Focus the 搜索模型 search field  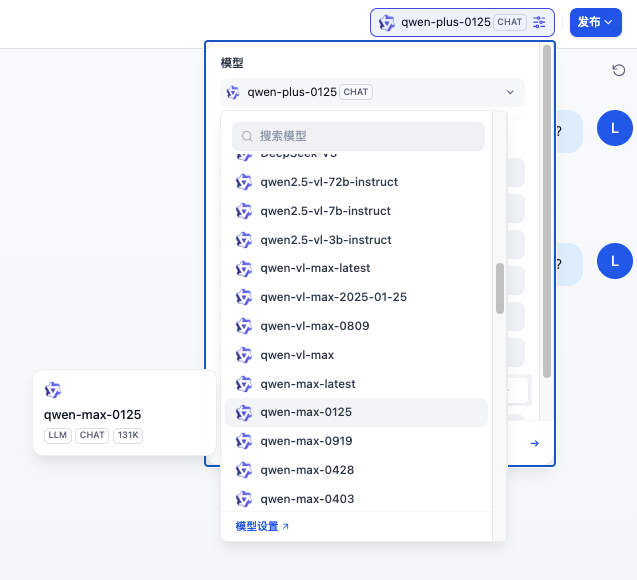(x=358, y=136)
